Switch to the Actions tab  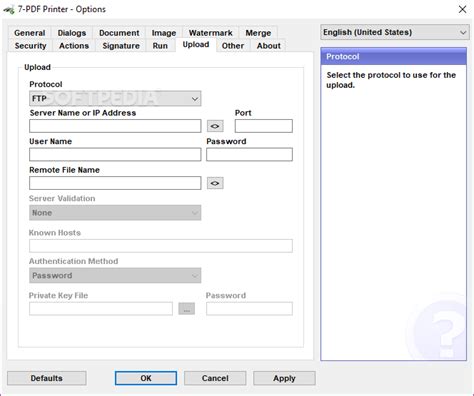(74, 46)
